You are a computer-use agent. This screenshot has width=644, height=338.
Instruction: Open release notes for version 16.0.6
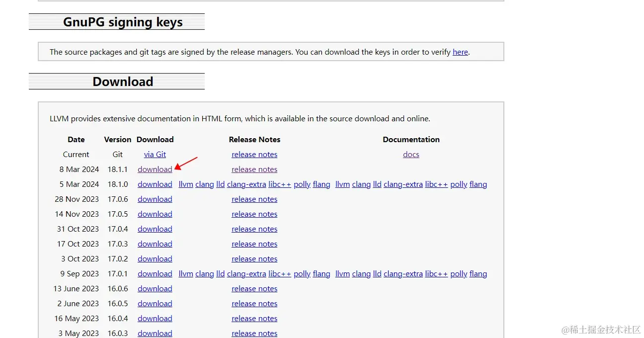tap(254, 289)
